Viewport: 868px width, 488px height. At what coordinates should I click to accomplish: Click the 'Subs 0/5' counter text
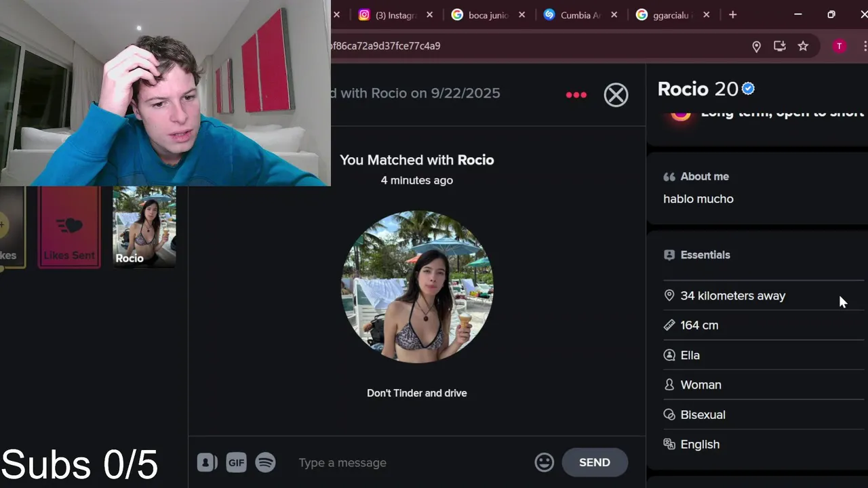[x=79, y=465]
